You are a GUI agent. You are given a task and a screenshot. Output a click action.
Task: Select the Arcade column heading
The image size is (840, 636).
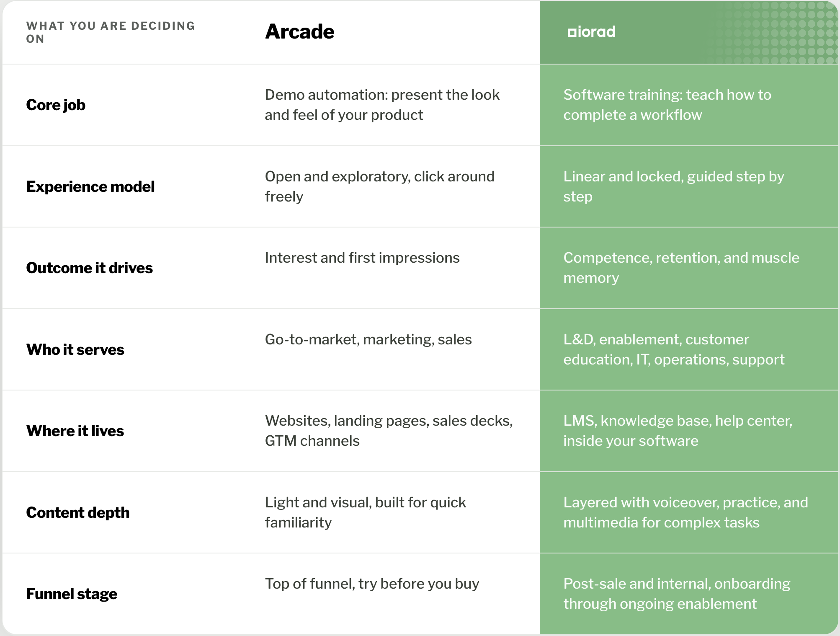click(x=300, y=32)
